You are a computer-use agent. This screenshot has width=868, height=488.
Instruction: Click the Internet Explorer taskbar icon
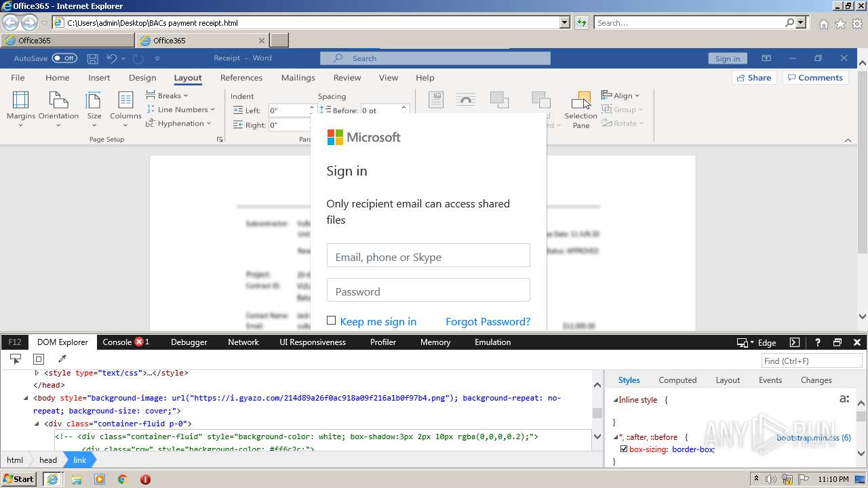[x=52, y=479]
